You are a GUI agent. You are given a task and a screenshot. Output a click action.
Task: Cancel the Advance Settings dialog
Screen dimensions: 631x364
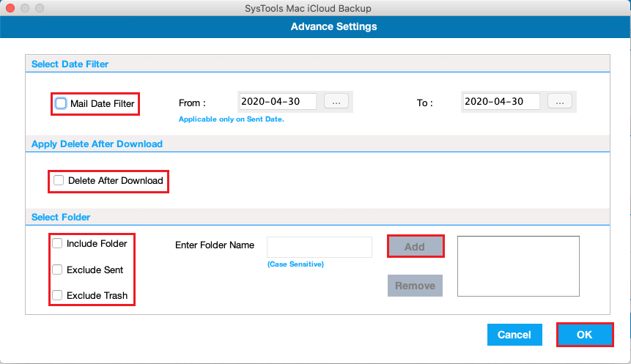click(x=514, y=335)
